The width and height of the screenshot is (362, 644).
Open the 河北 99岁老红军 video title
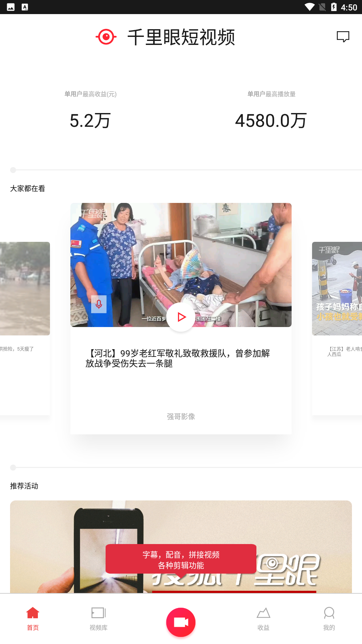(x=178, y=358)
